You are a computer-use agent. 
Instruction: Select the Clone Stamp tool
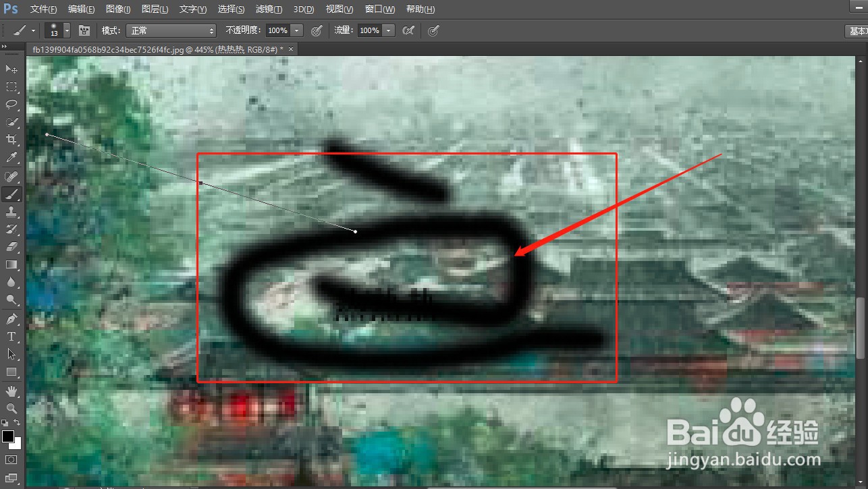(x=11, y=212)
